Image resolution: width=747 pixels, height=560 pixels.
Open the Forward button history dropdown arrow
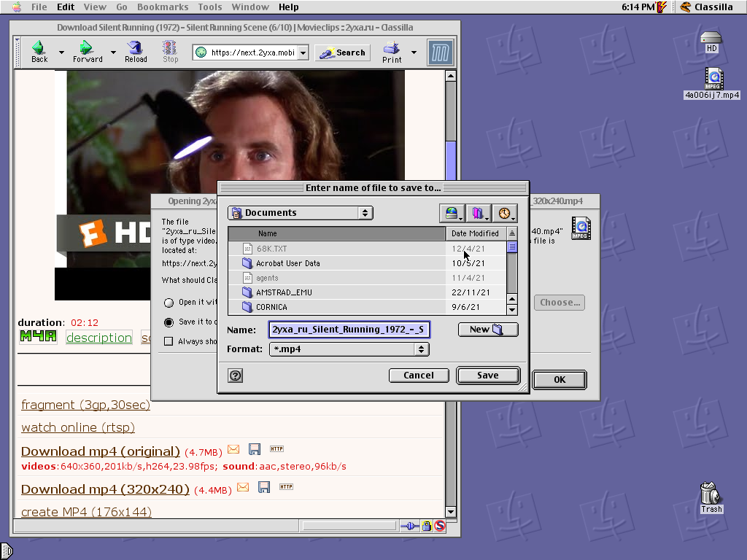click(113, 52)
